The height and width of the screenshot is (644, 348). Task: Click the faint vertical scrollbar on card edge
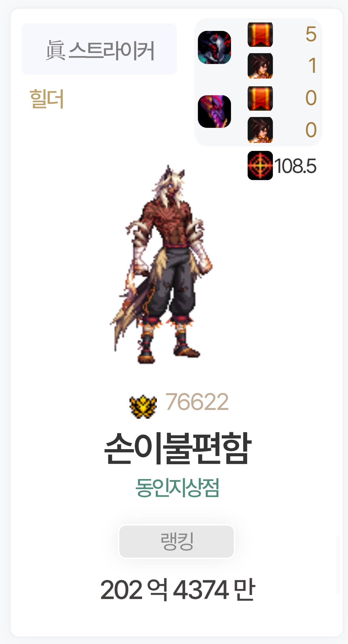tap(338, 565)
